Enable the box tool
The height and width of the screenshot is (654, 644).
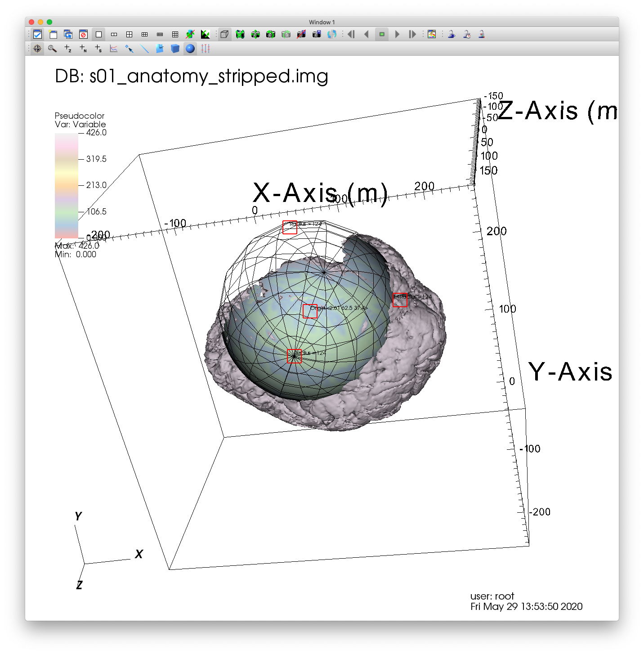point(175,49)
